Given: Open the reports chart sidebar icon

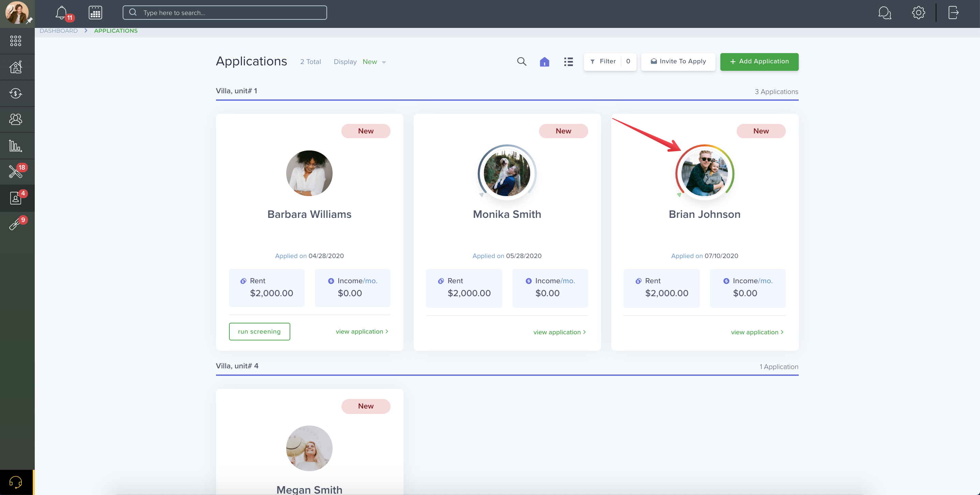Looking at the screenshot, I should (x=16, y=146).
